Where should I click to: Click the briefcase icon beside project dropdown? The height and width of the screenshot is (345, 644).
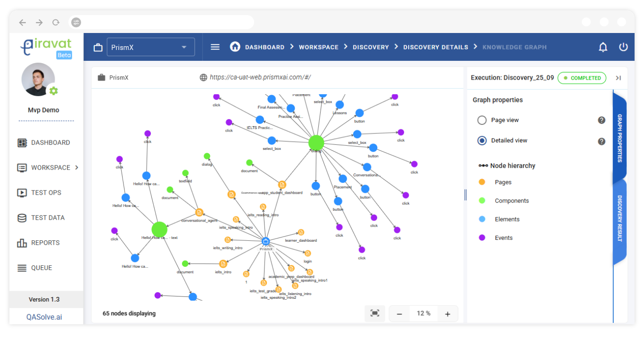pos(98,48)
